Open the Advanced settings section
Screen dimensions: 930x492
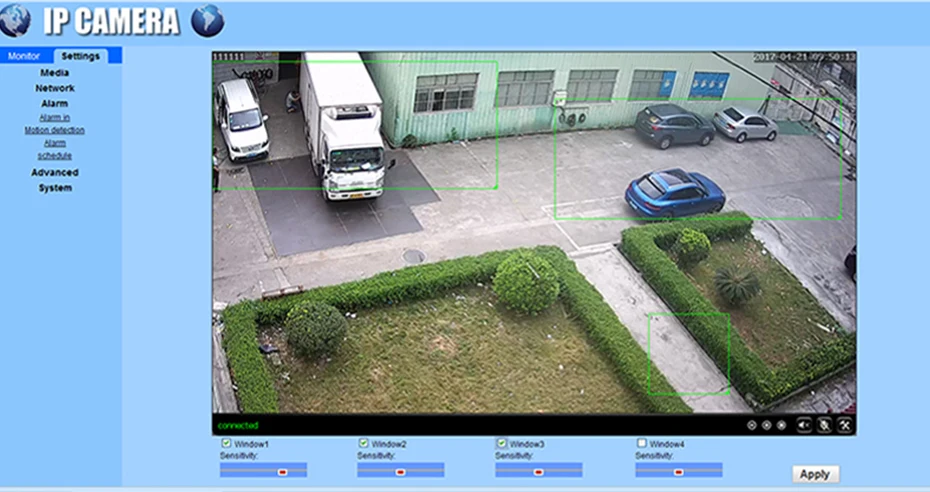pyautogui.click(x=55, y=172)
